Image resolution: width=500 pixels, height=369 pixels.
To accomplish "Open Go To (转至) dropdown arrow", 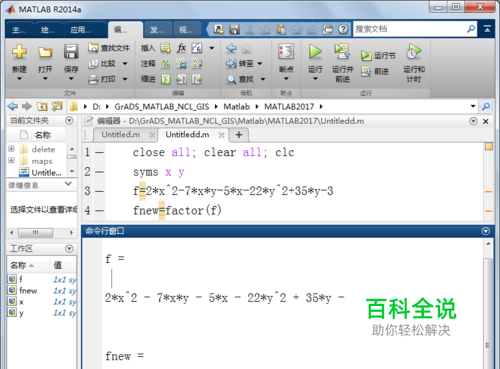I will (x=260, y=63).
